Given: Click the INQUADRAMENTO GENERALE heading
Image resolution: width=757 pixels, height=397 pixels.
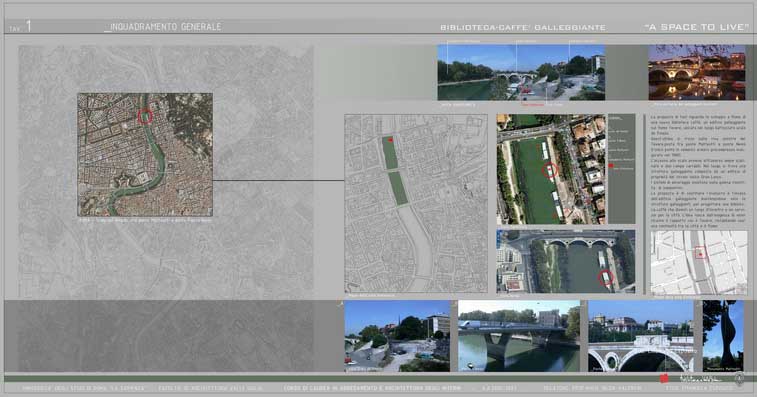Looking at the screenshot, I should (x=163, y=27).
